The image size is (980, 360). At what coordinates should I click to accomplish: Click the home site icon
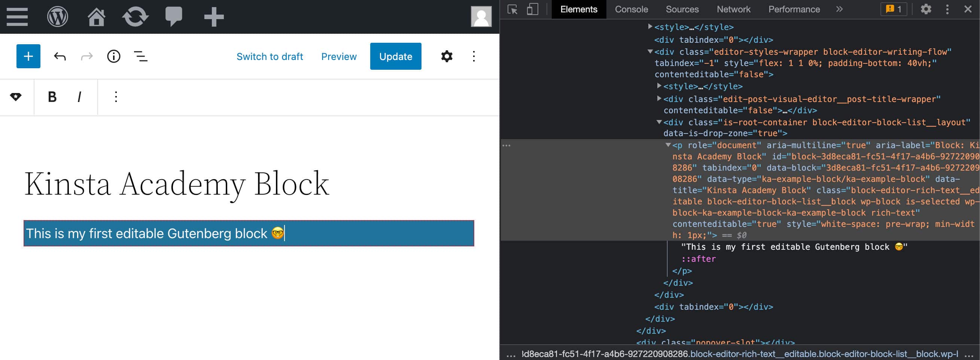coord(96,17)
